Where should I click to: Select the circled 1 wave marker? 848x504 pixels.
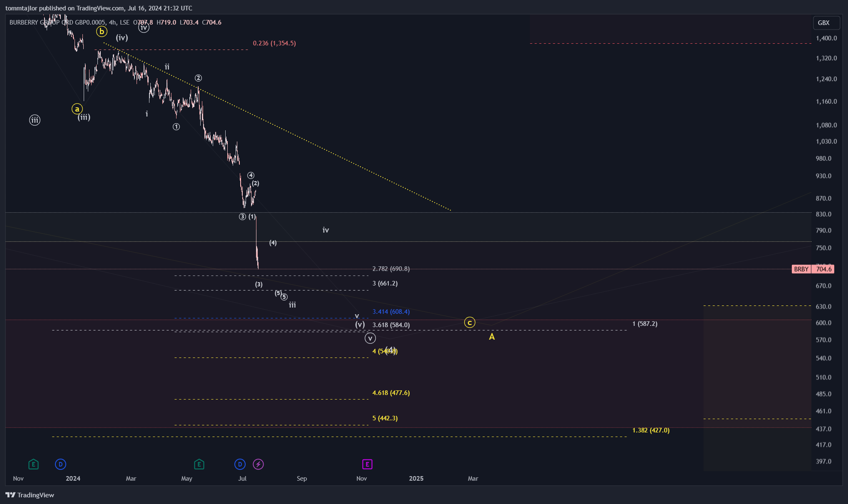pyautogui.click(x=177, y=127)
